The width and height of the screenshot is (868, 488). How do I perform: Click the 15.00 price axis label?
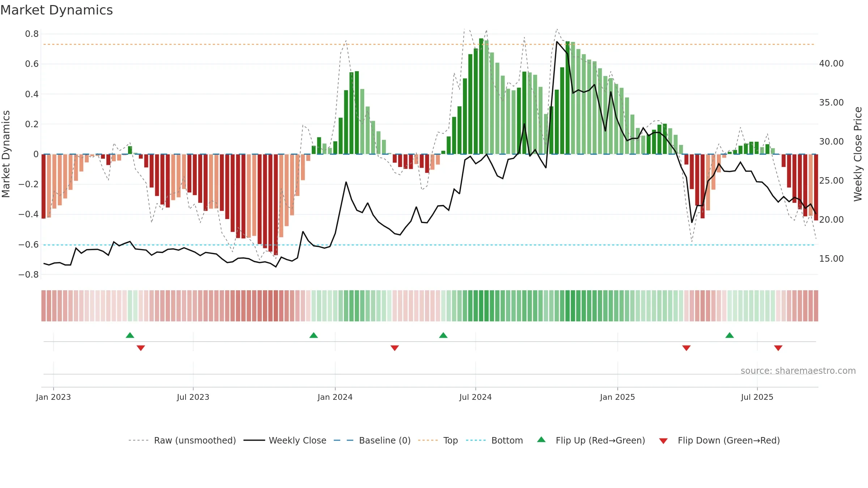pos(831,259)
